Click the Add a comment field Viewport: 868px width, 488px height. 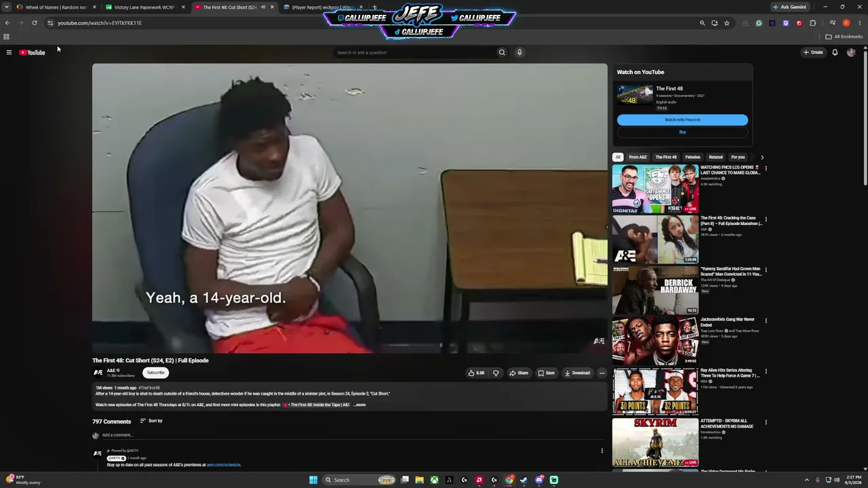353,435
